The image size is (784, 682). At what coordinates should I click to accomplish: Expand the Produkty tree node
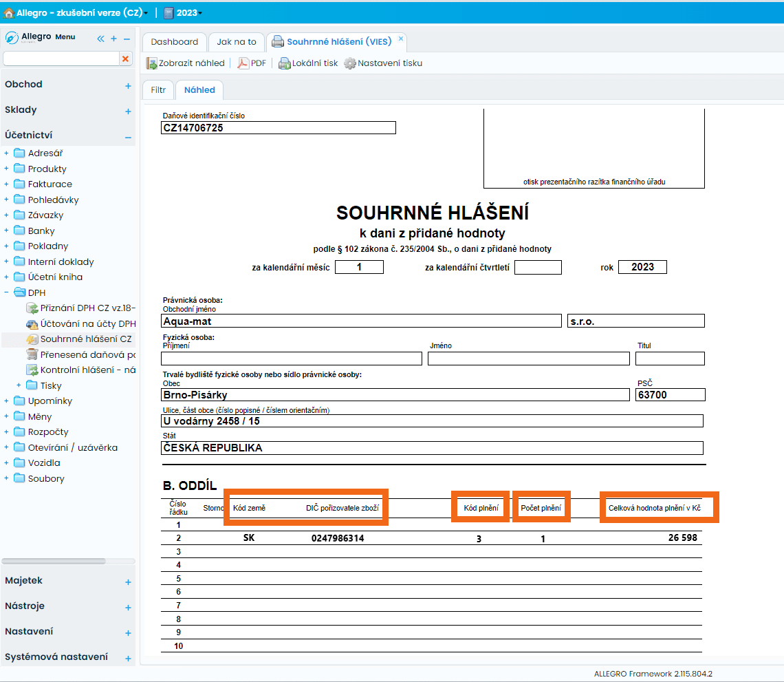6,169
